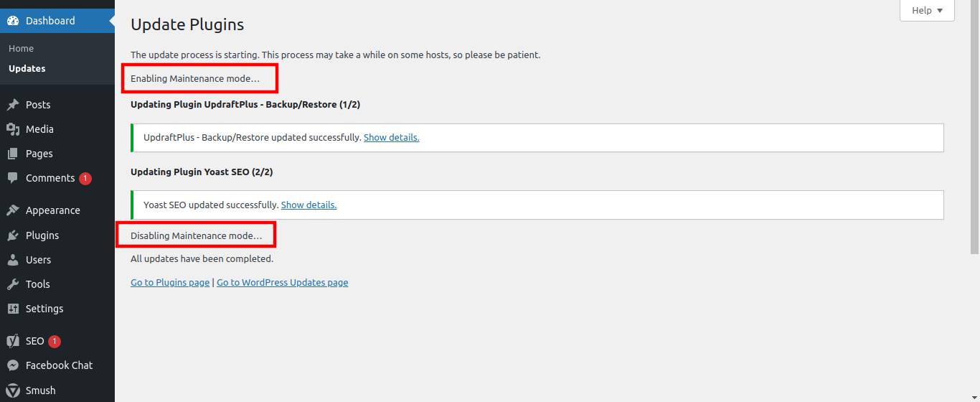Screen dimensions: 980x402
Task: Open the Comments menu
Action: [57, 178]
